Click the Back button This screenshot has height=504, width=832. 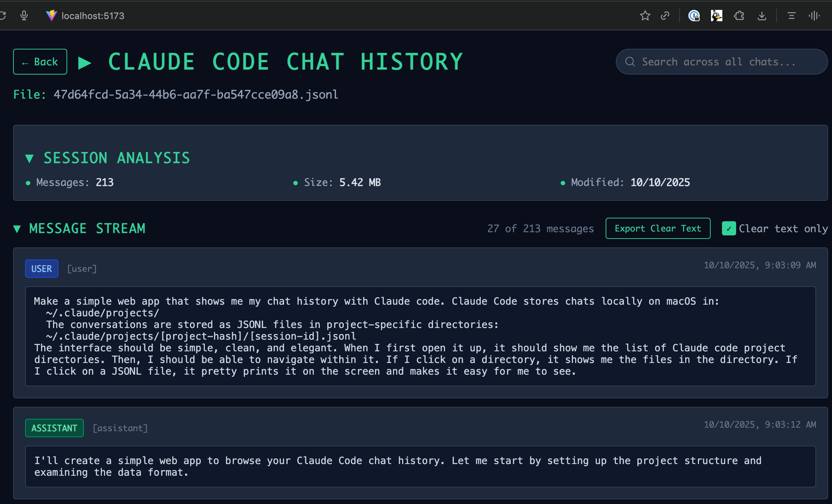[x=40, y=62]
